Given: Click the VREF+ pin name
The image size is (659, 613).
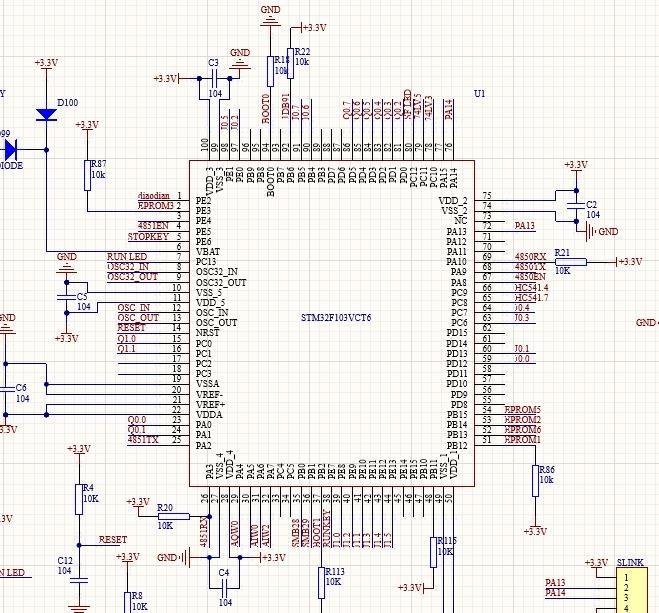Looking at the screenshot, I should [x=210, y=405].
